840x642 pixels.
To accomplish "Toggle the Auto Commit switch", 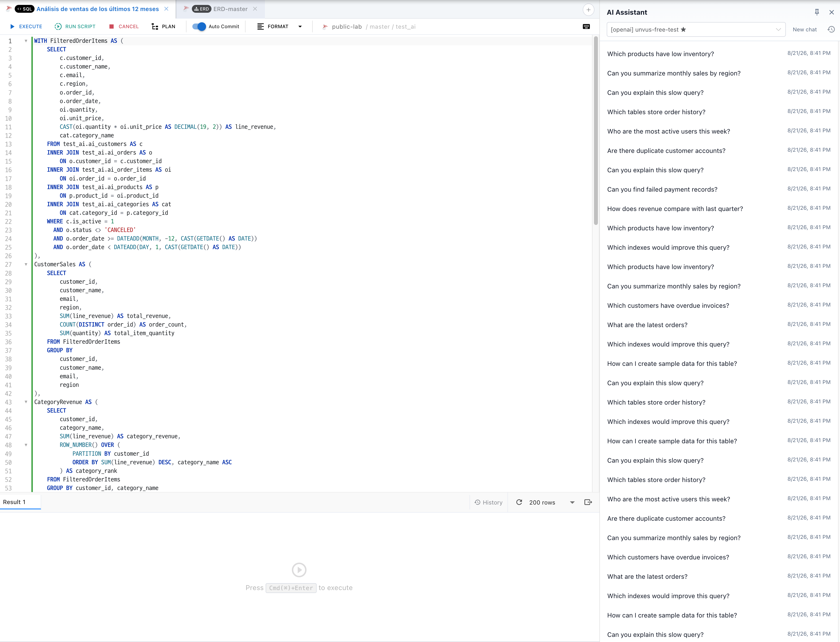I will pyautogui.click(x=199, y=26).
